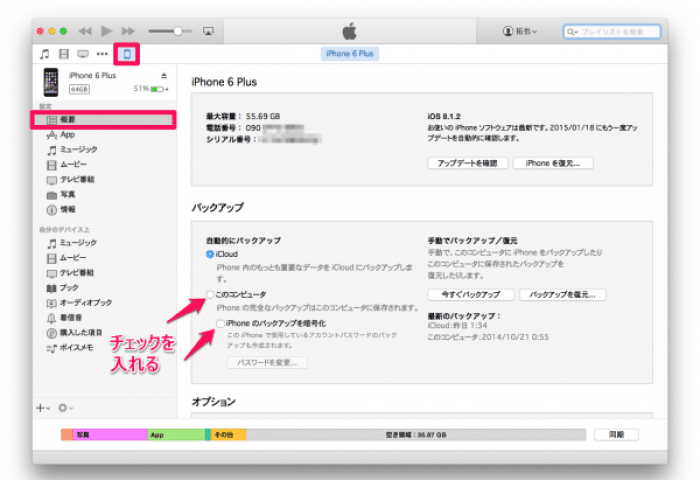The image size is (700, 480).
Task: Click the App green storage segment
Action: click(176, 435)
